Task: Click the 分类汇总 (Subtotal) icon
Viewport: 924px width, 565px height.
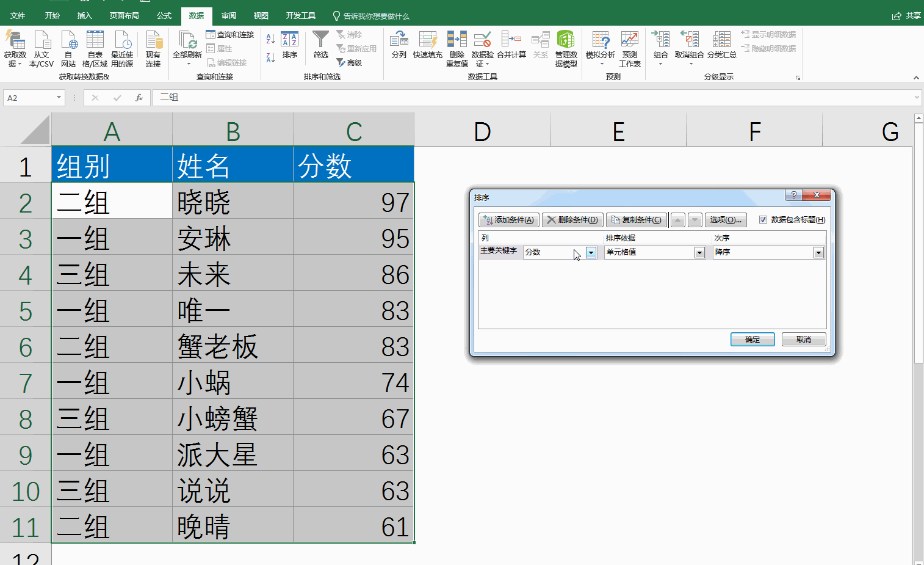Action: tap(722, 45)
